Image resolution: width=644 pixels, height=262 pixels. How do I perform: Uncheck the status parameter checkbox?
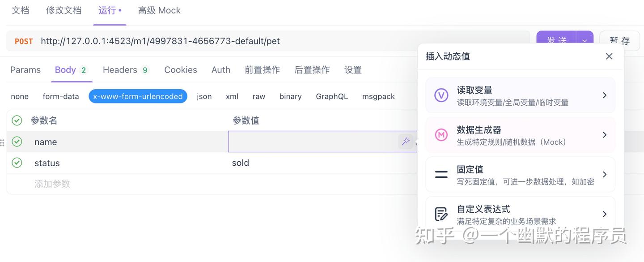click(x=17, y=163)
